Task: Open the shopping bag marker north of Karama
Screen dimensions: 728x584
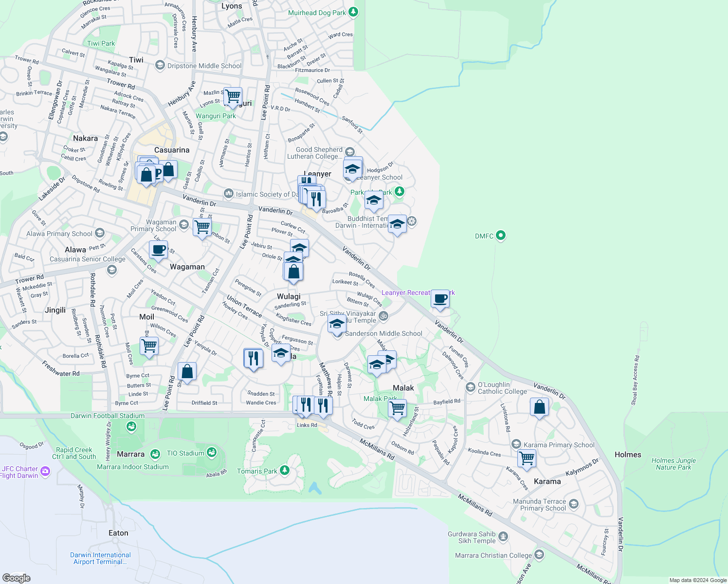Action: tap(539, 408)
